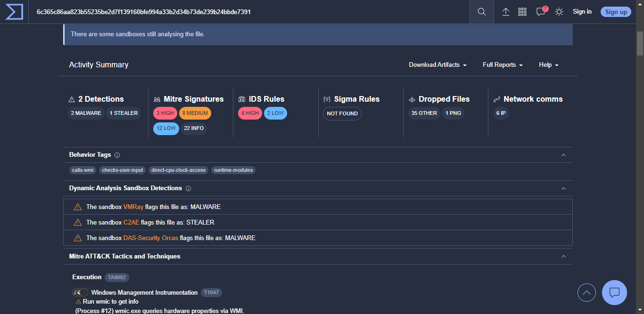This screenshot has height=314, width=644.
Task: Click the 6 IP network badge
Action: point(501,113)
